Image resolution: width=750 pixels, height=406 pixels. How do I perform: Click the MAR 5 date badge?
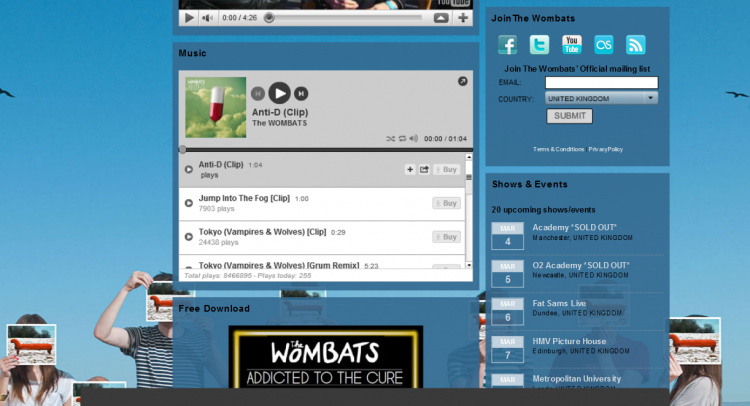(x=507, y=274)
